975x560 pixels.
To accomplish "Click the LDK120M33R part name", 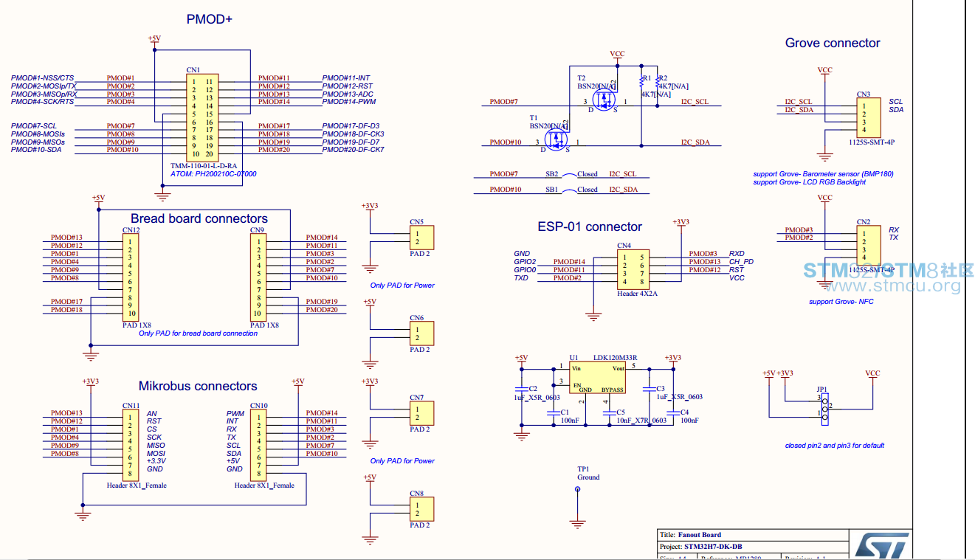I will (x=615, y=358).
